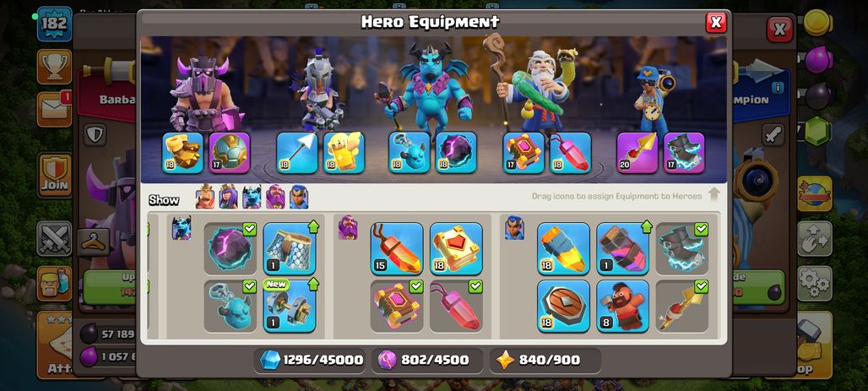Close the Hero Equipment window
868x391 pixels.
pyautogui.click(x=716, y=22)
